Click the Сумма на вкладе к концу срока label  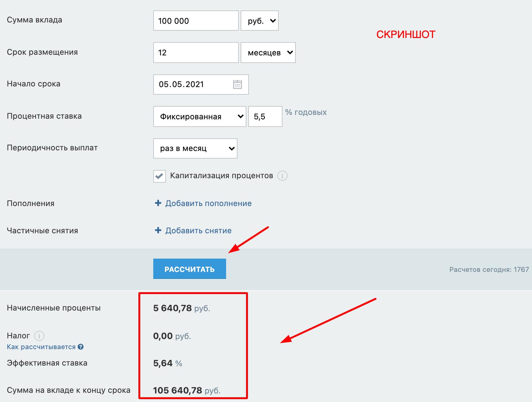(69, 390)
